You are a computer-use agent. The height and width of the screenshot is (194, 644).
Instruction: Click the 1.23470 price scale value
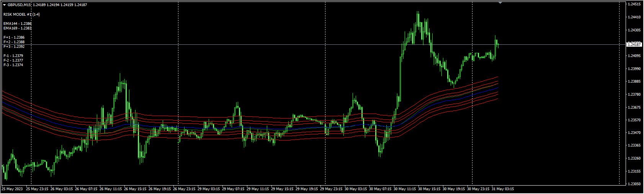pyautogui.click(x=634, y=133)
